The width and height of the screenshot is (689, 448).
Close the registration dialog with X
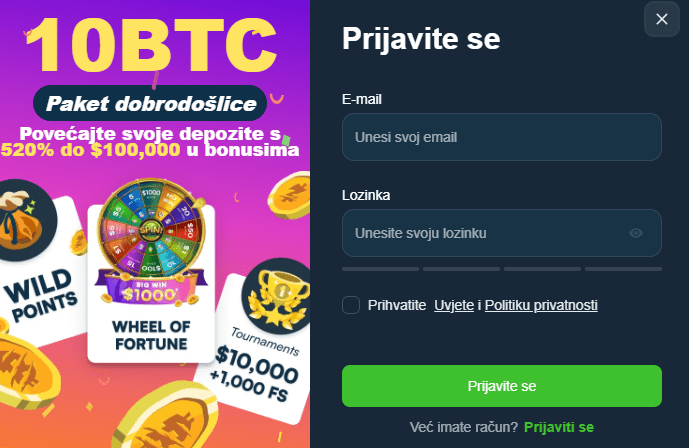pyautogui.click(x=661, y=19)
